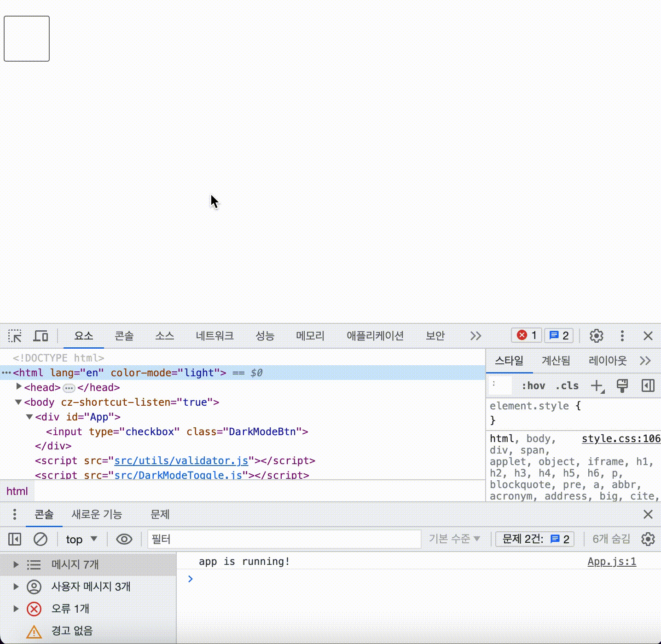Click the app is running! log message
The image size is (661, 644).
click(244, 561)
